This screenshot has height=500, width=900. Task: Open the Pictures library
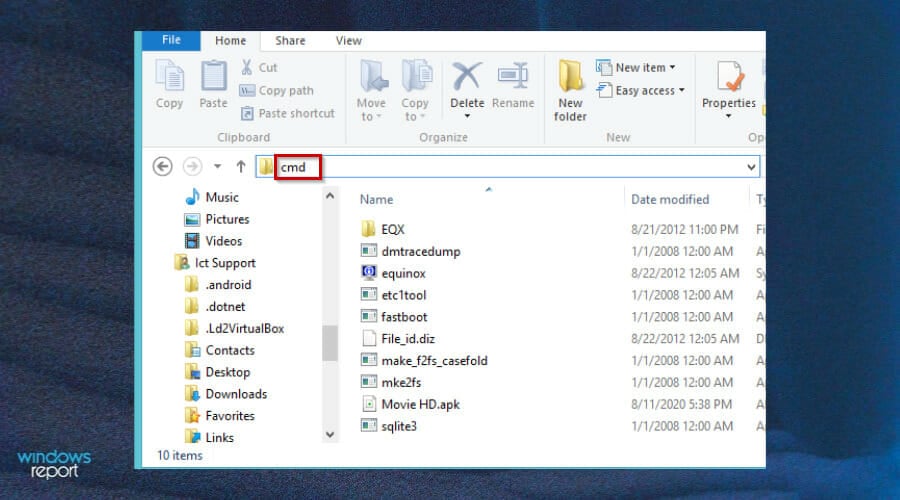216,219
